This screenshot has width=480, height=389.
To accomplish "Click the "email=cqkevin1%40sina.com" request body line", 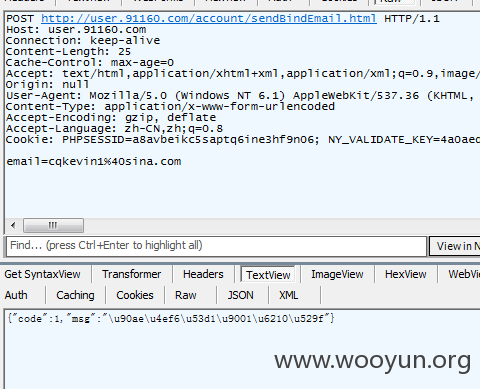I will coord(94,162).
